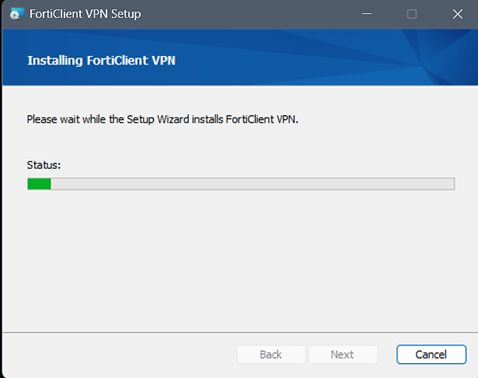Click empty title bar space before minimize icon
This screenshot has height=378, width=478.
tap(250, 14)
